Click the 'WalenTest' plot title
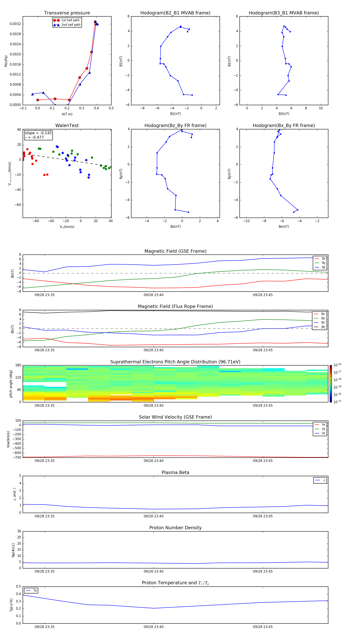The image size is (351, 644). tap(67, 125)
